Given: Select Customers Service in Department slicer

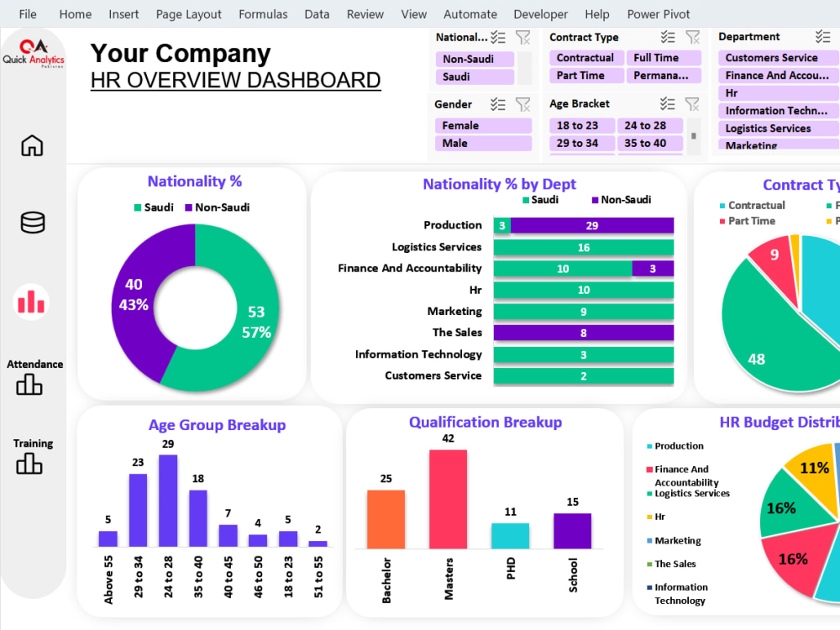Looking at the screenshot, I should (774, 58).
